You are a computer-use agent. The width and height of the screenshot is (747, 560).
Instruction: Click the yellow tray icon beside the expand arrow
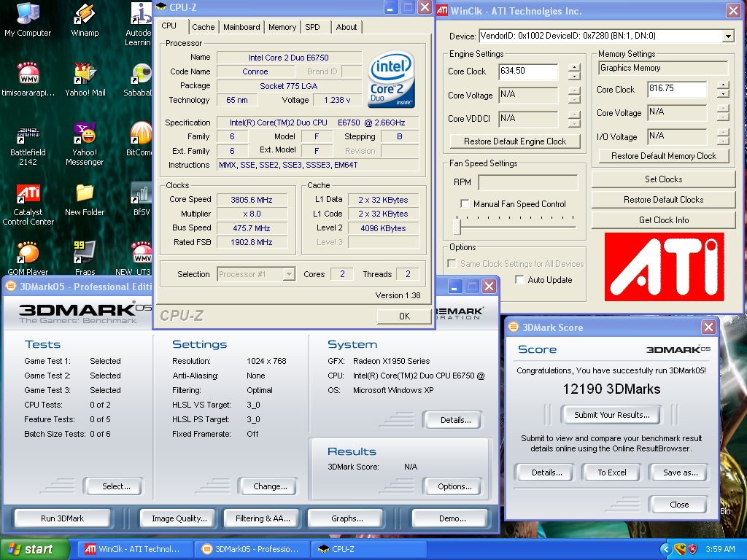tap(680, 549)
